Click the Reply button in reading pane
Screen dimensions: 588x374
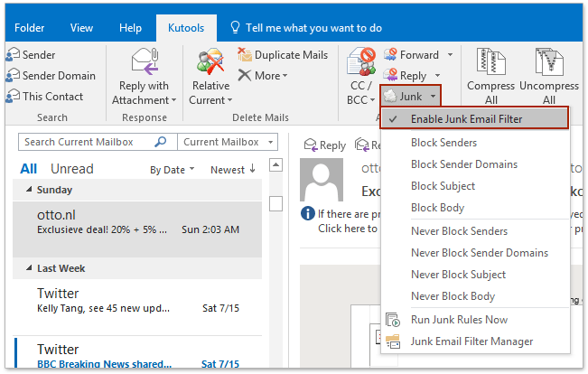pos(325,145)
